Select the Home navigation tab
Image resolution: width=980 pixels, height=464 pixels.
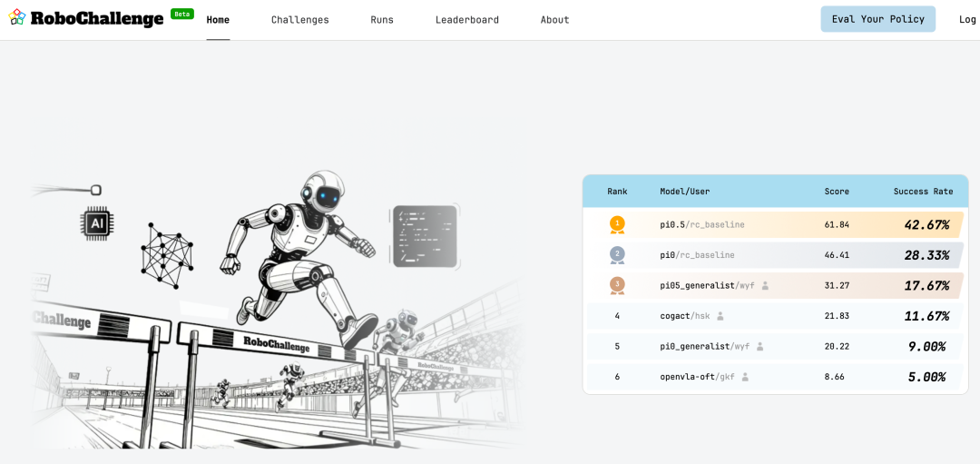[x=218, y=20]
